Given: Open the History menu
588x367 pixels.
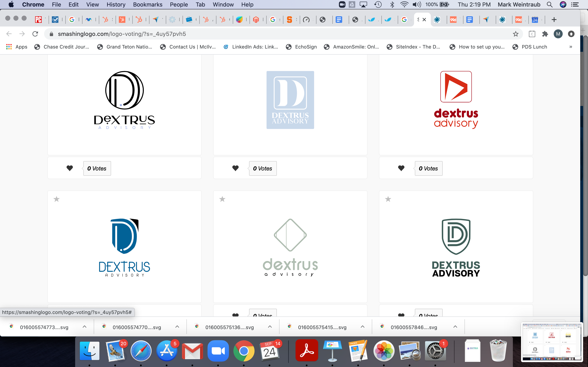Looking at the screenshot, I should pos(116,5).
